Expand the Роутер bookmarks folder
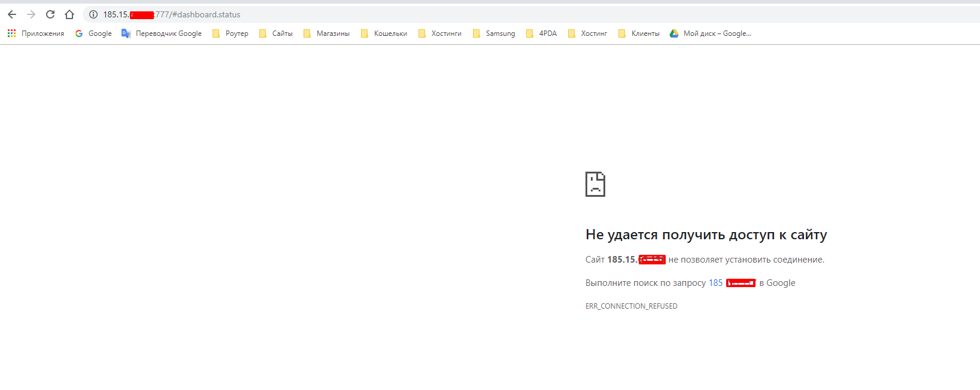This screenshot has height=390, width=980. [230, 33]
